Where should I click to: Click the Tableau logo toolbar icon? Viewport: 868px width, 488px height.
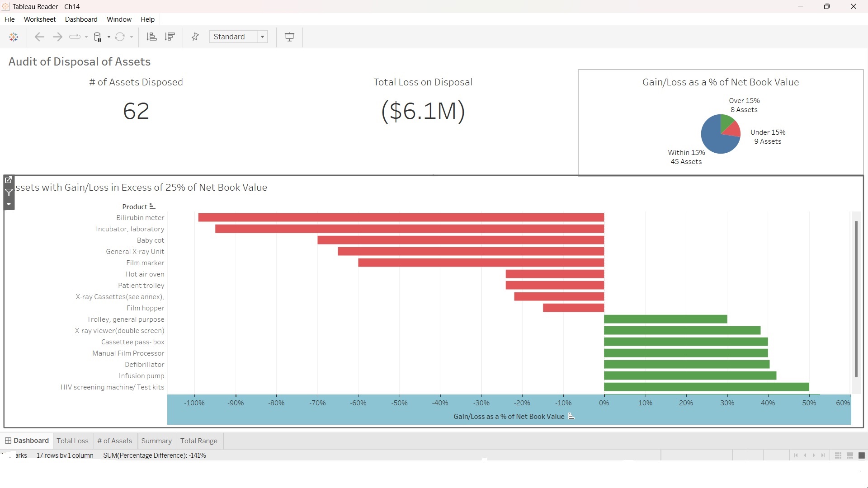pos(14,37)
